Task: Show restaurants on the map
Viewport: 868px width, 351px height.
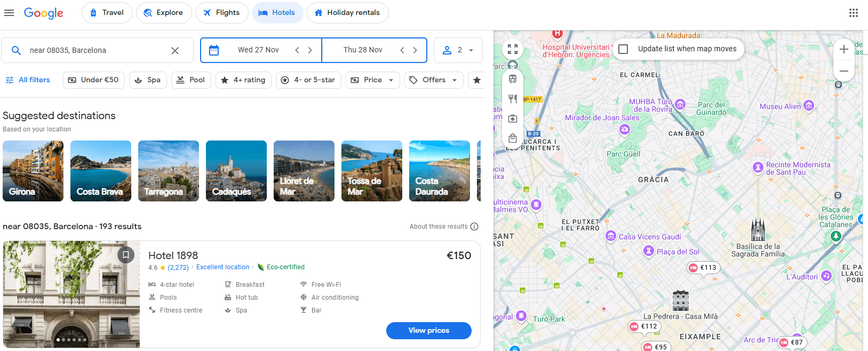Action: click(513, 99)
